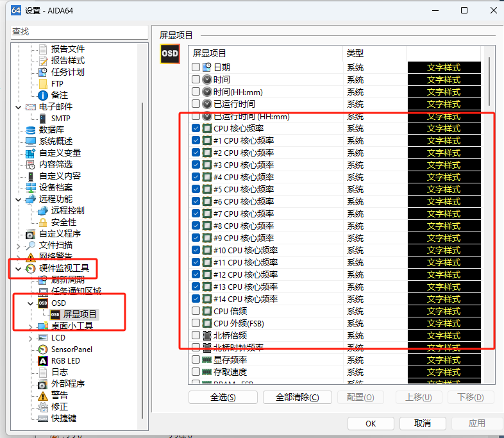The width and height of the screenshot is (504, 438).
Task: Open the 备注 info icon
Action: point(43,95)
